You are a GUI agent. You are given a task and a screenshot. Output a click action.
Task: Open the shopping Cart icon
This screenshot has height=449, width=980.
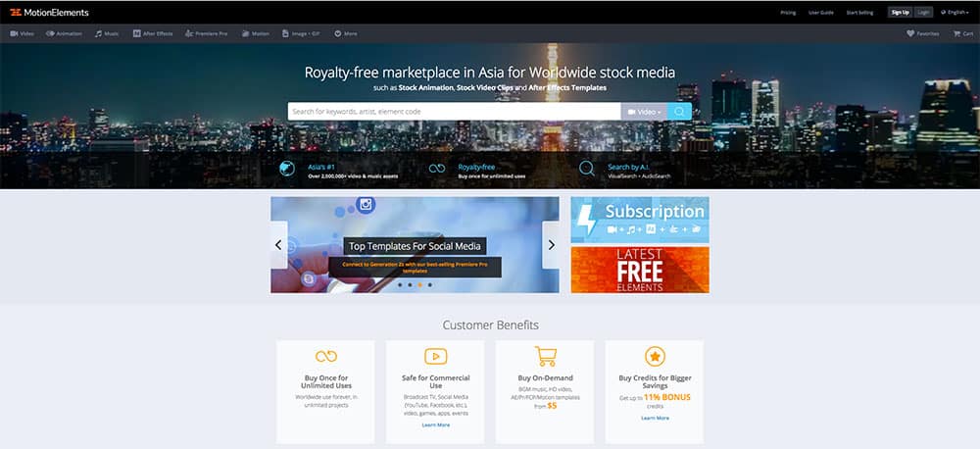point(957,33)
